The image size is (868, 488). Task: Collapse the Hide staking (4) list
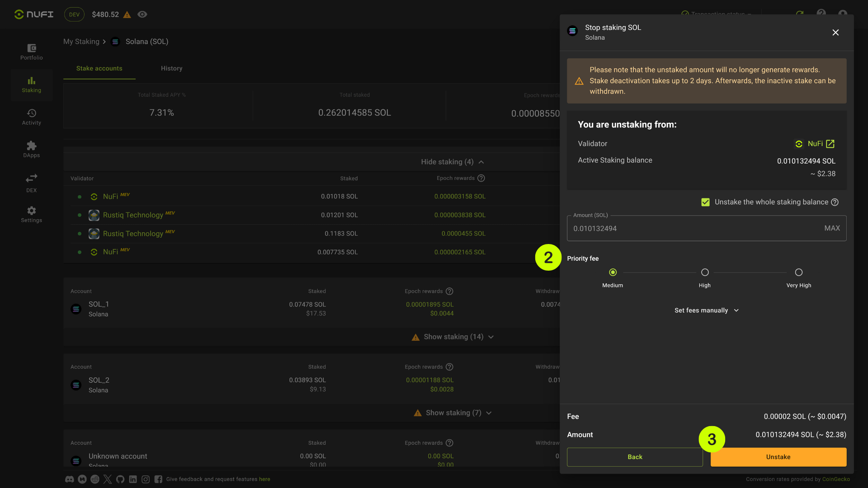pos(453,162)
